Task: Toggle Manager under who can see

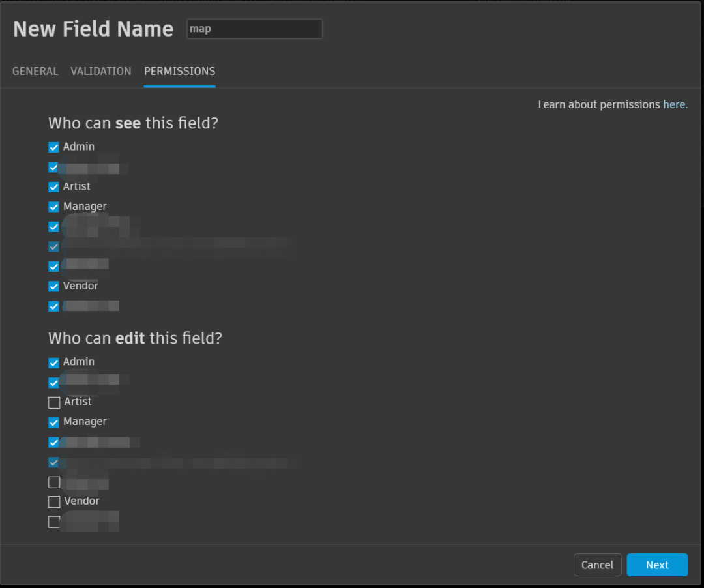Action: (54, 207)
